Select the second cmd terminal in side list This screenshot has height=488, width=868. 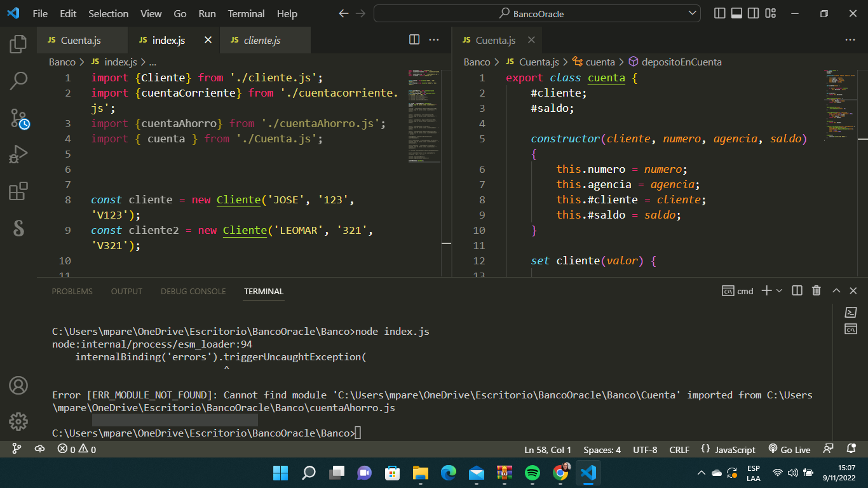[x=850, y=329]
